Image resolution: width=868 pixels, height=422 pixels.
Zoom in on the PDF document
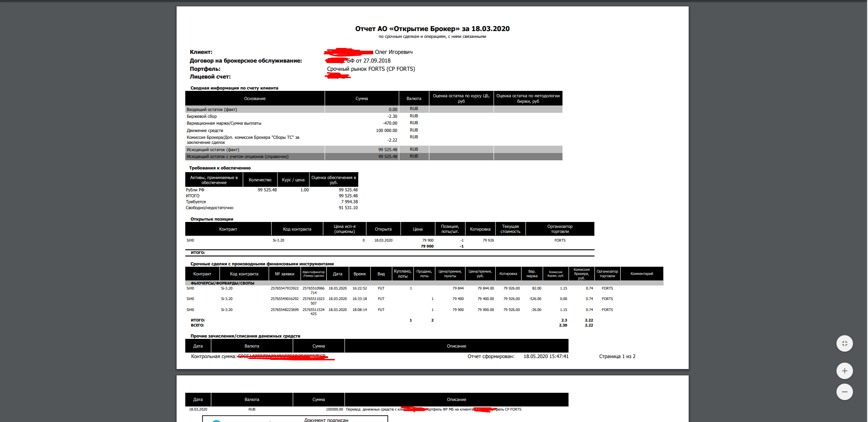pos(844,371)
